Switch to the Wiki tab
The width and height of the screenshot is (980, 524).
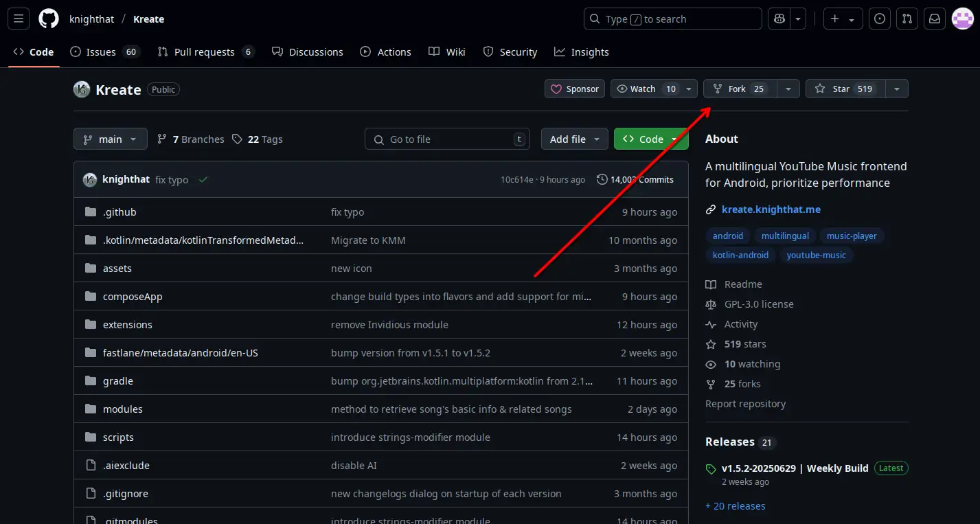pyautogui.click(x=447, y=52)
